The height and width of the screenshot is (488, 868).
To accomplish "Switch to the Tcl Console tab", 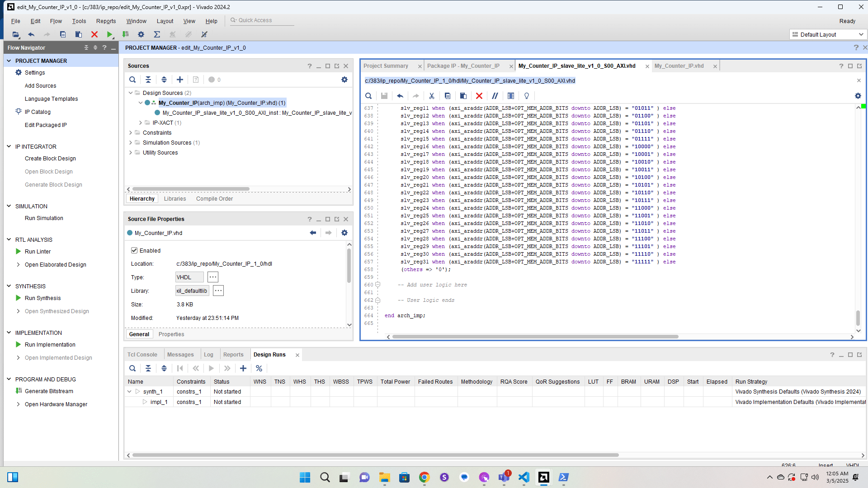I will tap(142, 355).
